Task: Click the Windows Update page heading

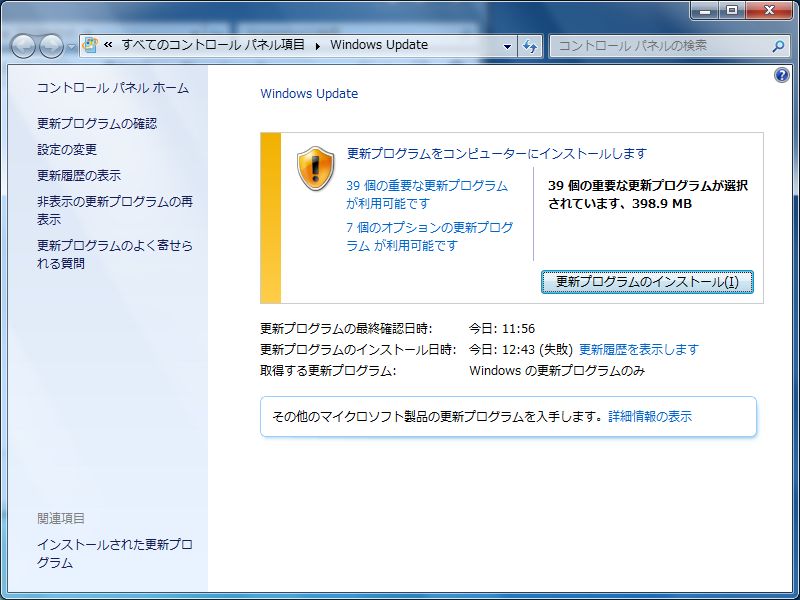Action: pos(309,94)
